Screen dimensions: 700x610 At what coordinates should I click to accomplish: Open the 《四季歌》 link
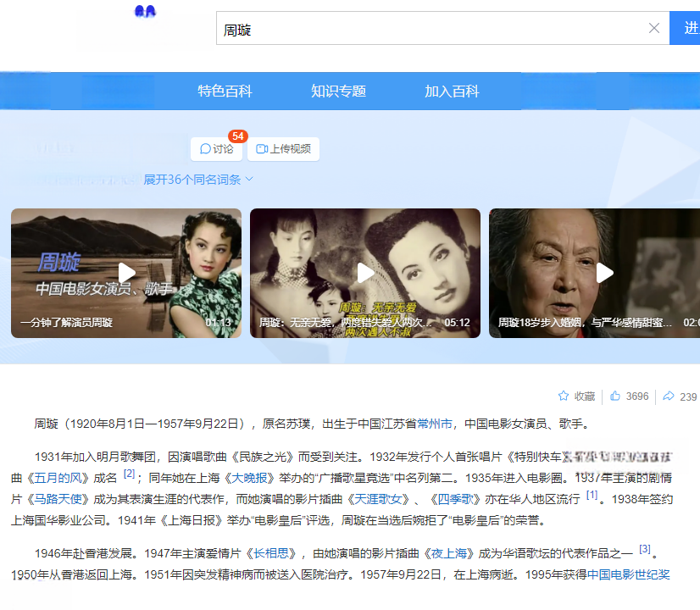(454, 499)
